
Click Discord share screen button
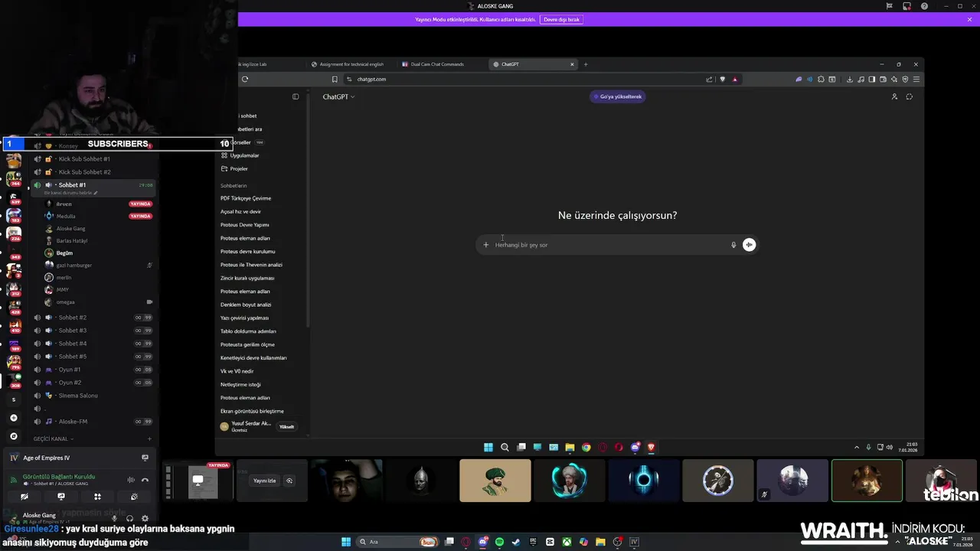[x=61, y=497]
